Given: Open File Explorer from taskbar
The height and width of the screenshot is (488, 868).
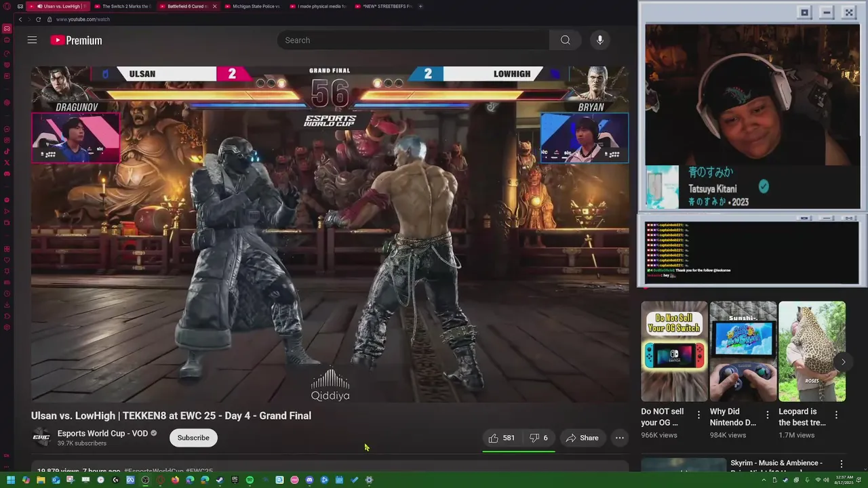Looking at the screenshot, I should (x=41, y=480).
